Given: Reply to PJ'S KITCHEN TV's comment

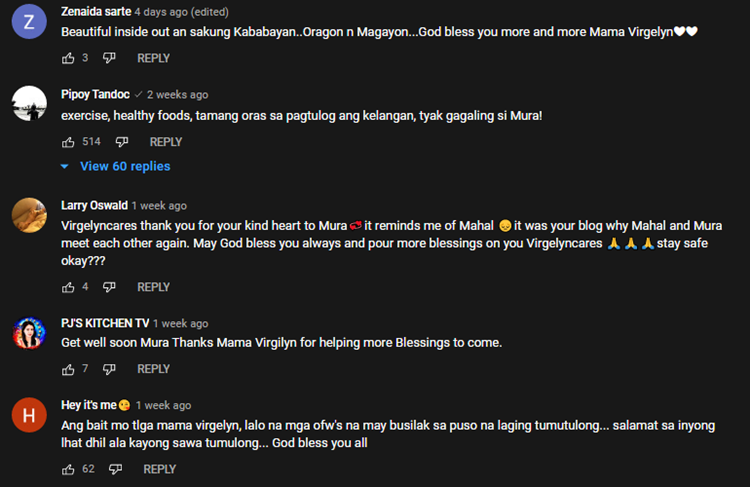Looking at the screenshot, I should tap(154, 369).
